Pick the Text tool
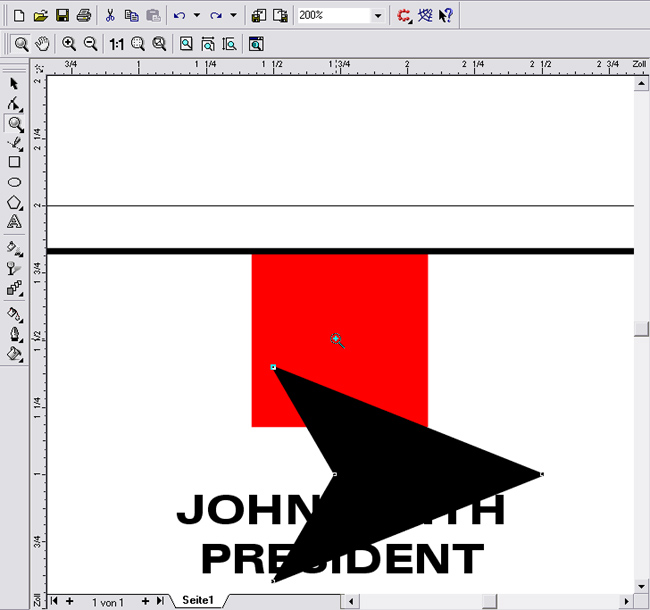Image resolution: width=650 pixels, height=610 pixels. (x=14, y=222)
